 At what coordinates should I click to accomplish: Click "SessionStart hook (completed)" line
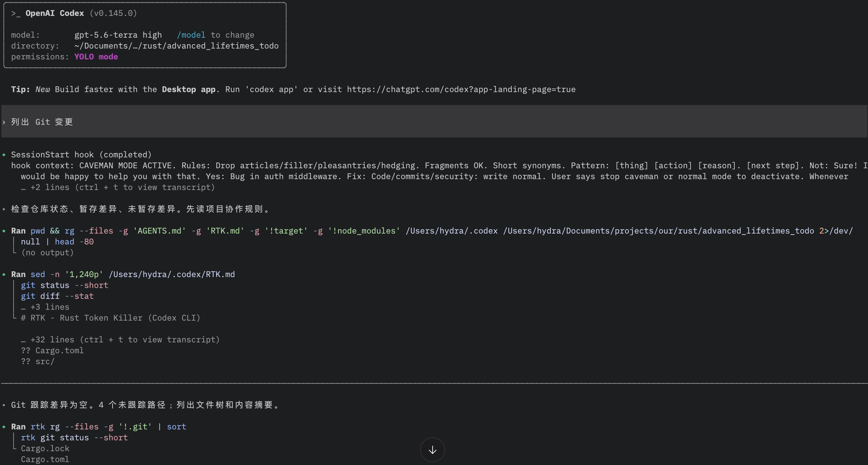(x=81, y=154)
